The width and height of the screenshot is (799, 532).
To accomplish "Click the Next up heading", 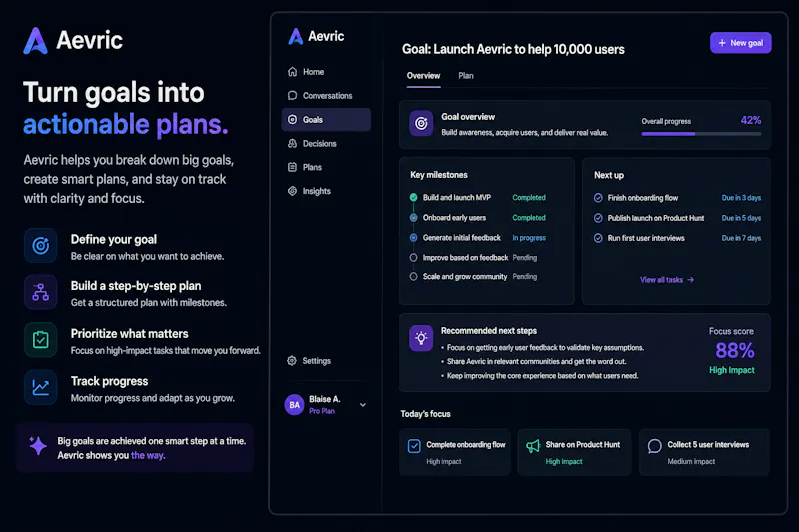I will (609, 175).
